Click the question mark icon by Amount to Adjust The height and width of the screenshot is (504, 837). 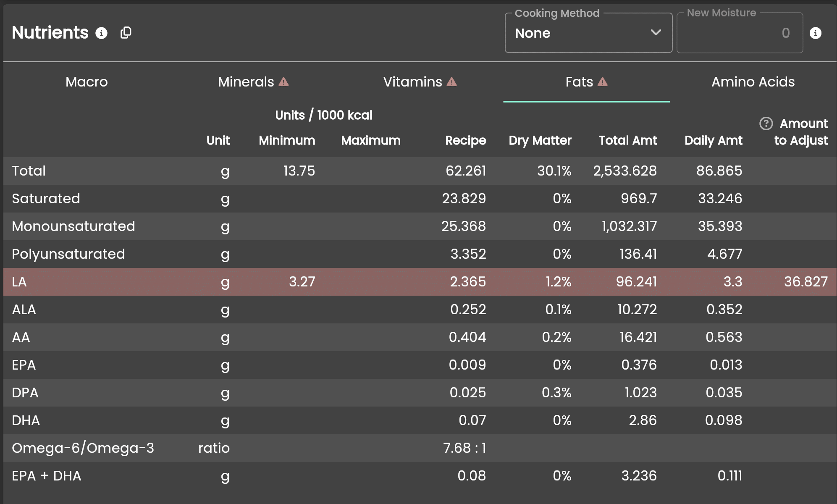click(766, 123)
